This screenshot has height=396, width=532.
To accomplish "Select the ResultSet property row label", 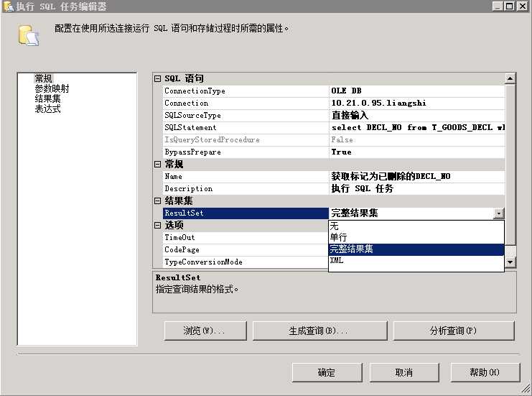I will pyautogui.click(x=246, y=213).
